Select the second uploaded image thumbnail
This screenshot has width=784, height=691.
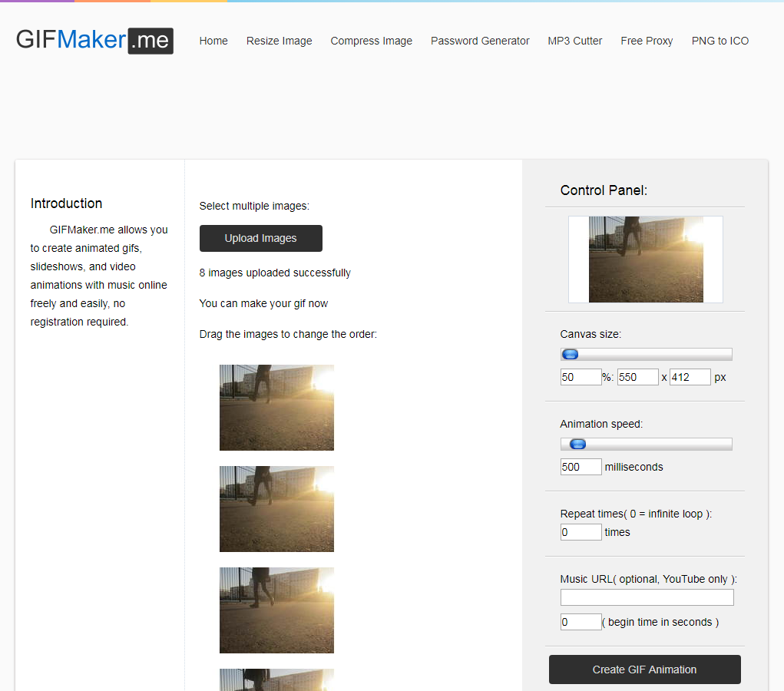(276, 509)
